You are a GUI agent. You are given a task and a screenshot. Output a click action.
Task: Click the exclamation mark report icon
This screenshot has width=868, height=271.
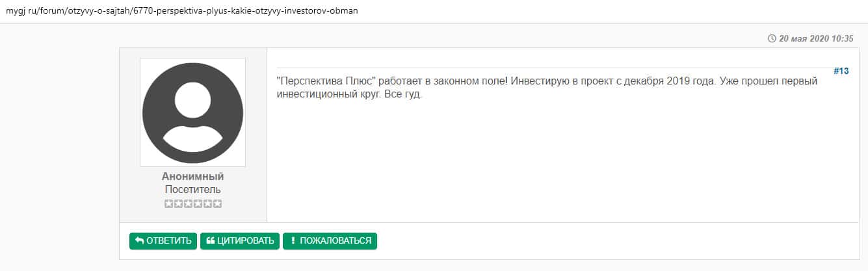point(293,241)
